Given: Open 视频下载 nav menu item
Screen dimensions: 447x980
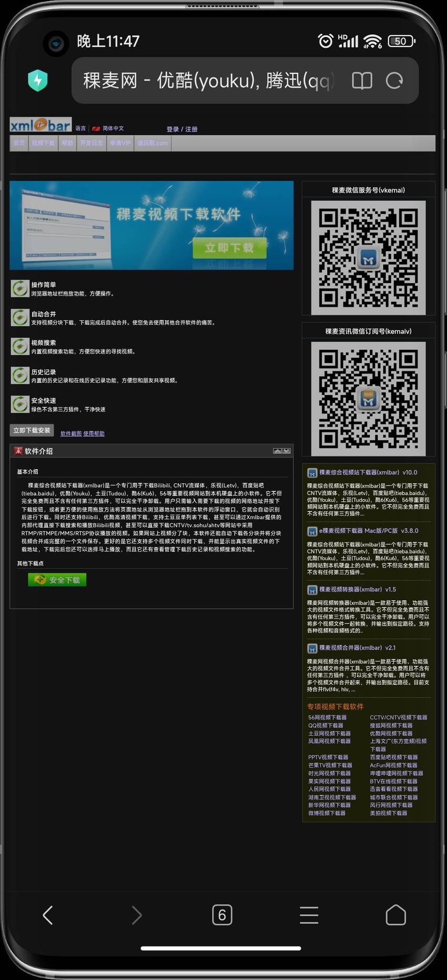Looking at the screenshot, I should 43,143.
